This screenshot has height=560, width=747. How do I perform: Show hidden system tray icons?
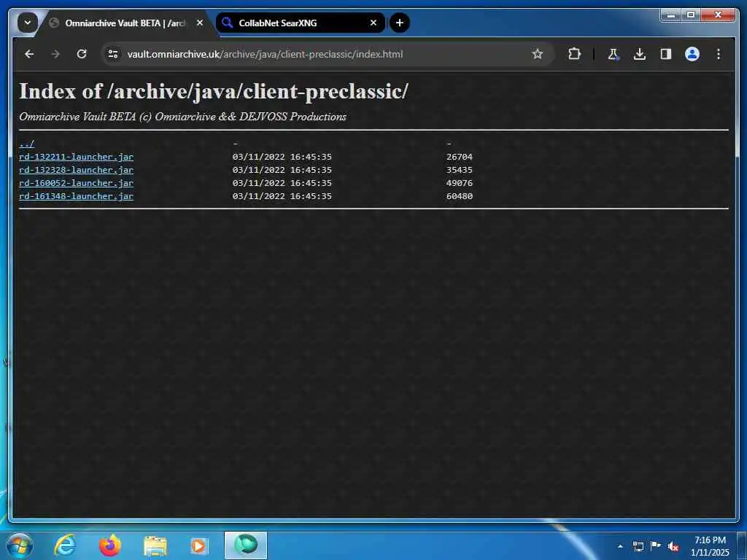coord(620,546)
